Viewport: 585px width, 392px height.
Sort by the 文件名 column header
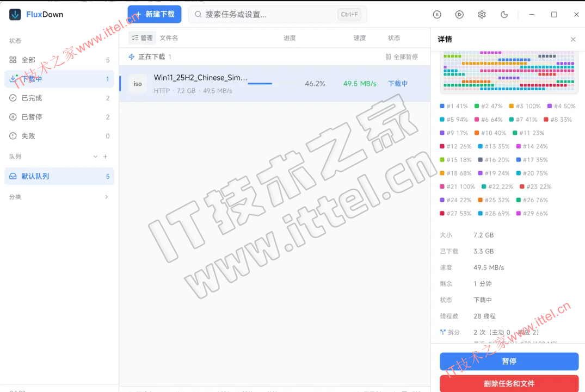[169, 38]
